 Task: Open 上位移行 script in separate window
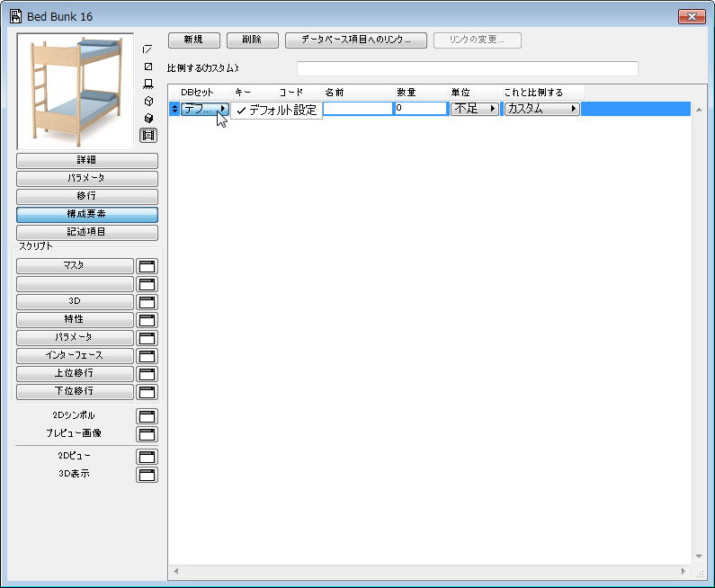pyautogui.click(x=147, y=374)
